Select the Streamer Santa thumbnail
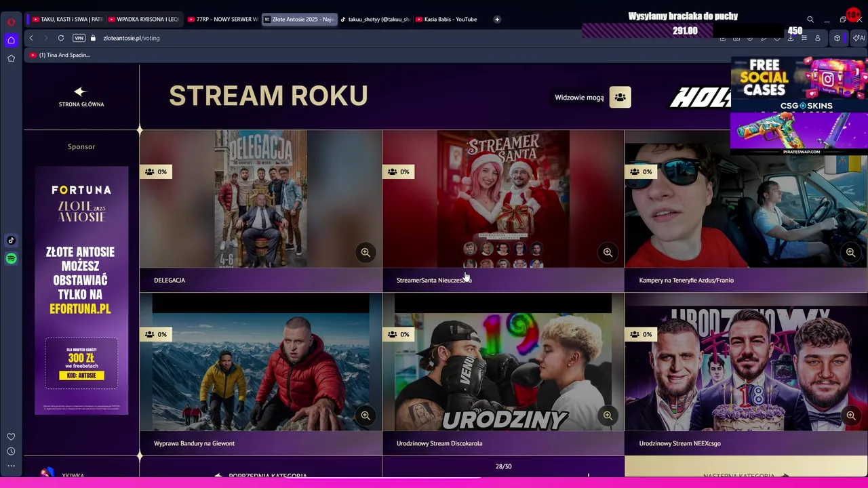Screen dimensions: 868x488 503,199
